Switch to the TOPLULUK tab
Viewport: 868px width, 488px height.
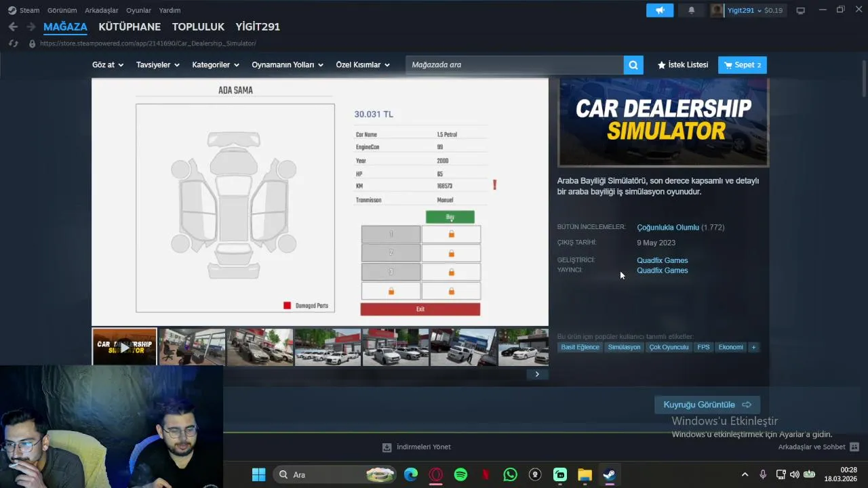pyautogui.click(x=198, y=27)
